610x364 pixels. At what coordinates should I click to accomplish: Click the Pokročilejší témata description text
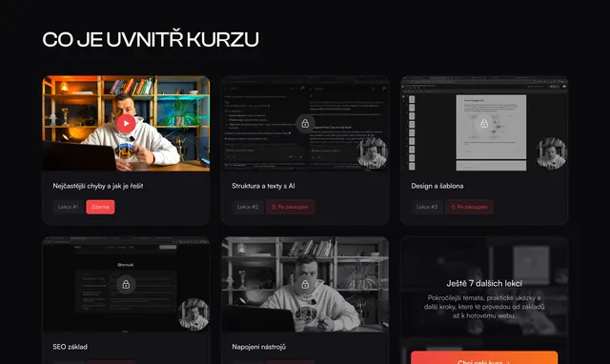(484, 307)
